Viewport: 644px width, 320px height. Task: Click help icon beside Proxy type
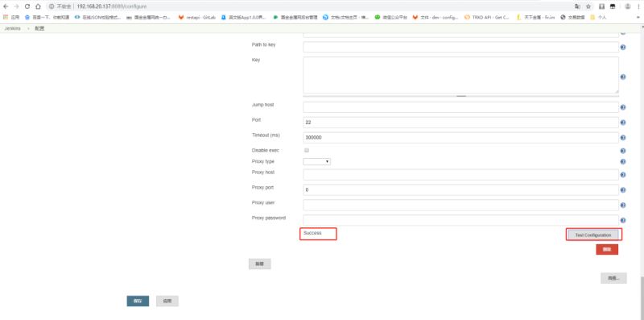coord(622,162)
